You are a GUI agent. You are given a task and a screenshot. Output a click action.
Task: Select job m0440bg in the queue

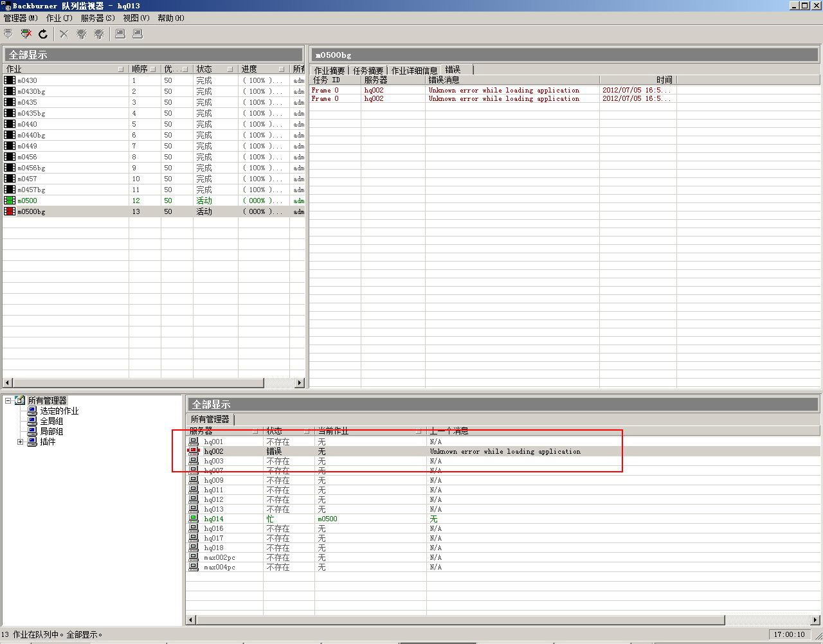(154, 135)
